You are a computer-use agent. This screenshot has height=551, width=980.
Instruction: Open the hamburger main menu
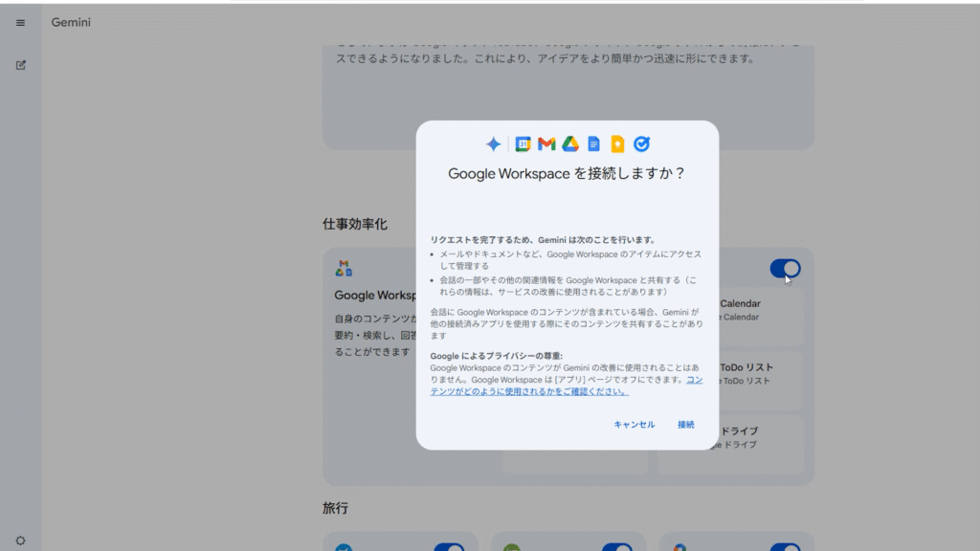(21, 22)
